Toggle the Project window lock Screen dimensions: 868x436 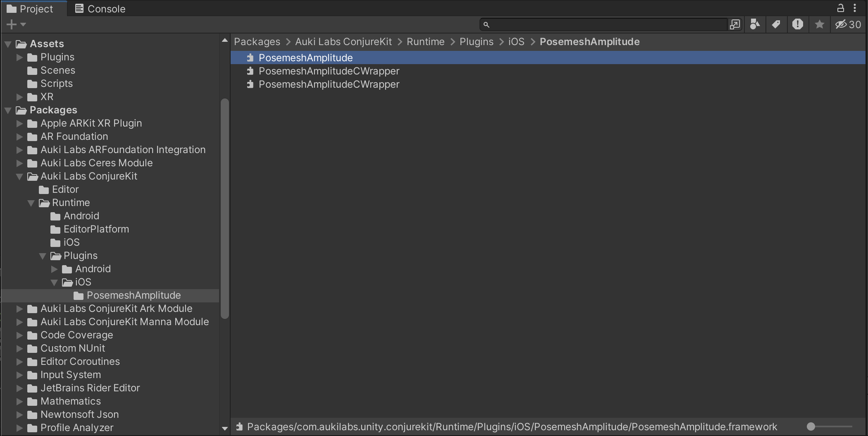click(840, 8)
